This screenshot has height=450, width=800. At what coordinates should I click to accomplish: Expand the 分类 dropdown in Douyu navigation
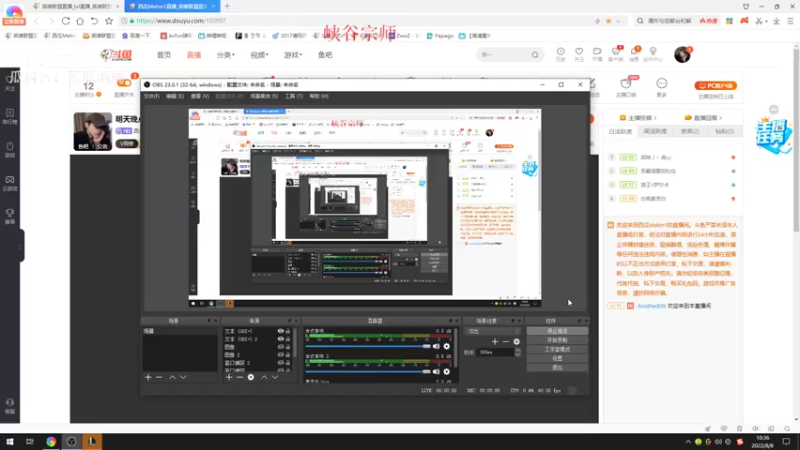coord(226,55)
